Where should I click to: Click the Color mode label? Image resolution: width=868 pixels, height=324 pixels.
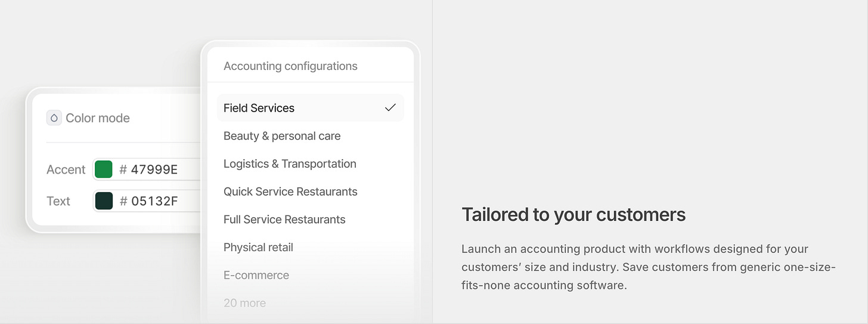click(98, 118)
